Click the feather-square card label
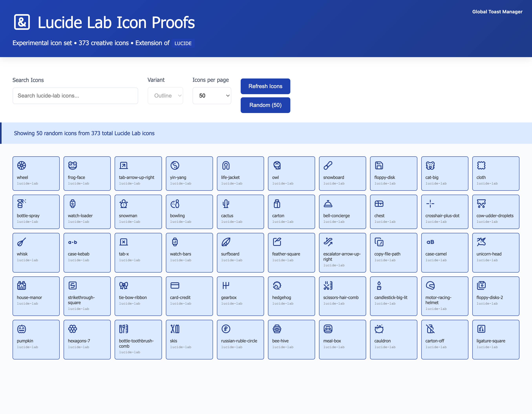The width and height of the screenshot is (532, 414). point(286,254)
